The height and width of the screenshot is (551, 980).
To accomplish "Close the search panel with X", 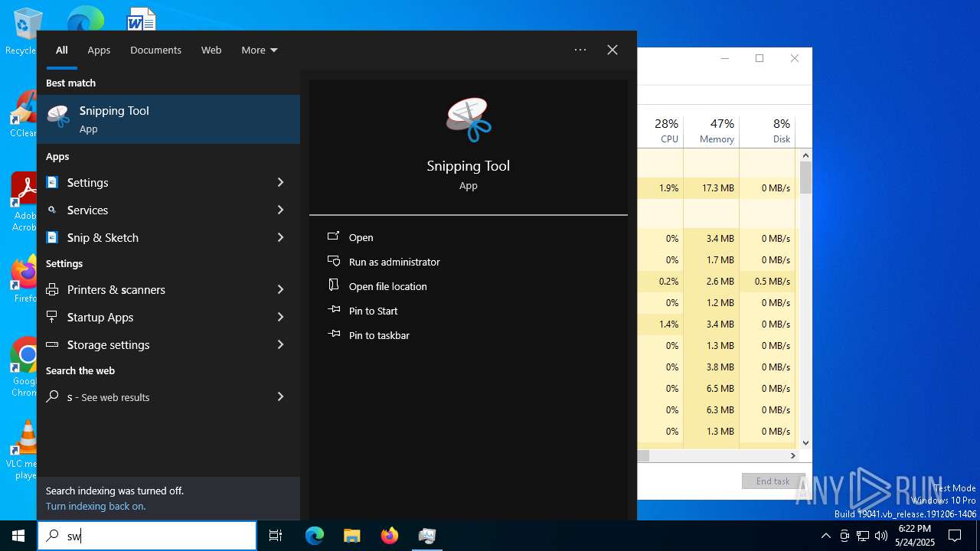I will pyautogui.click(x=612, y=50).
